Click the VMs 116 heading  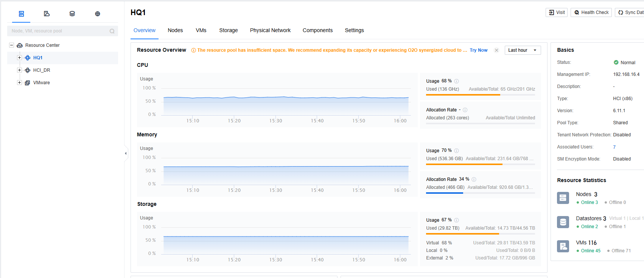point(586,242)
